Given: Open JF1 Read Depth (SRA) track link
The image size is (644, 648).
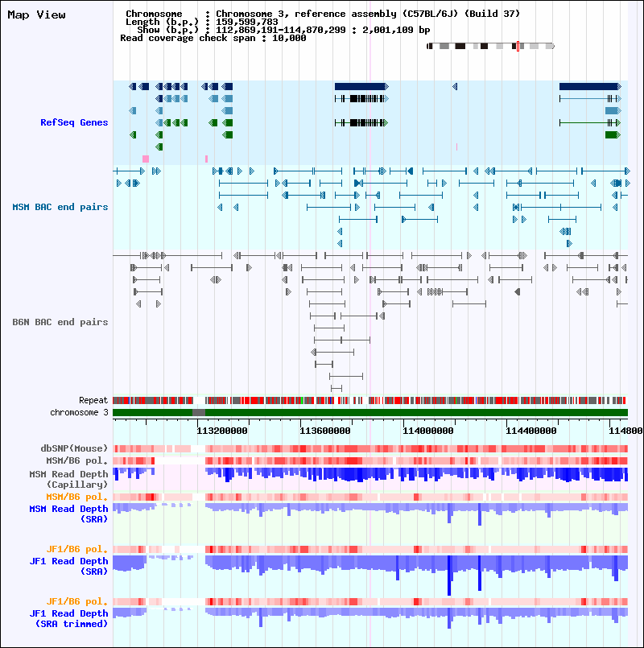Looking at the screenshot, I should tap(68, 566).
